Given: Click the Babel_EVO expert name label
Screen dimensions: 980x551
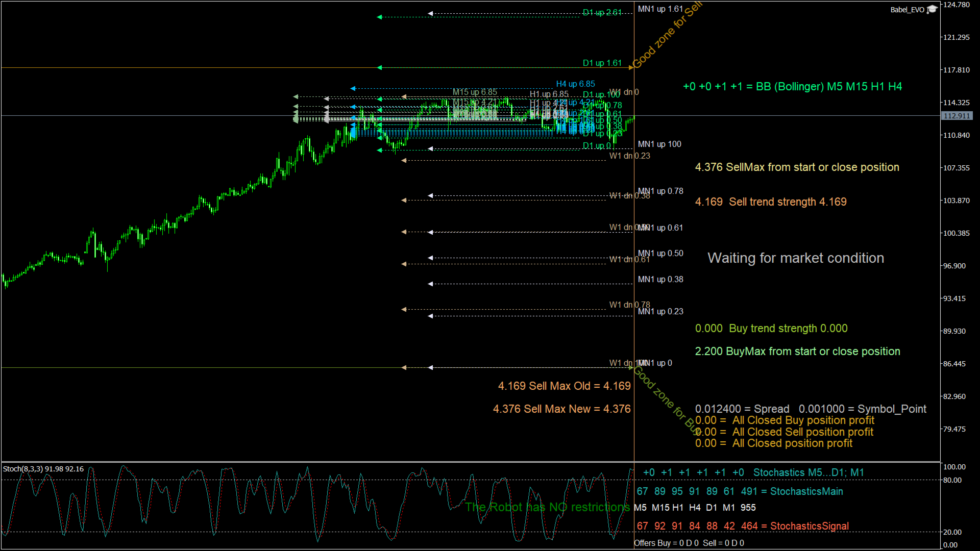Looking at the screenshot, I should click(x=907, y=10).
